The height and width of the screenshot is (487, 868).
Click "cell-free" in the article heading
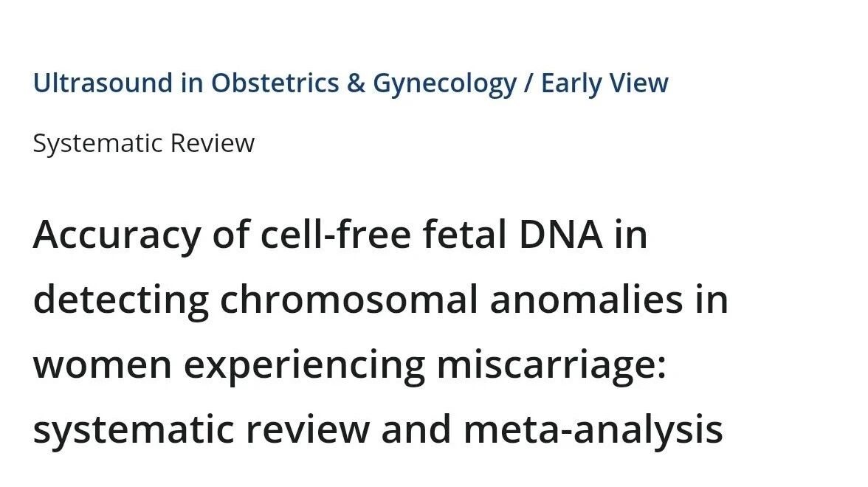tap(337, 235)
